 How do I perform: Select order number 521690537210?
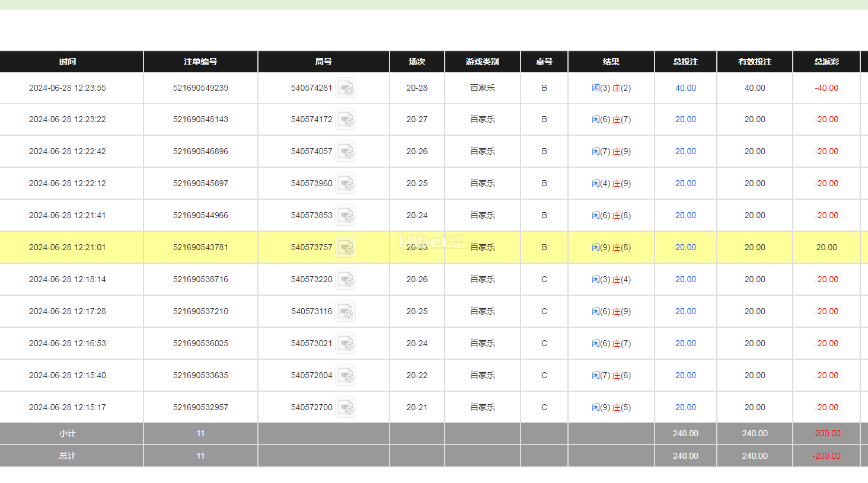[x=200, y=311]
